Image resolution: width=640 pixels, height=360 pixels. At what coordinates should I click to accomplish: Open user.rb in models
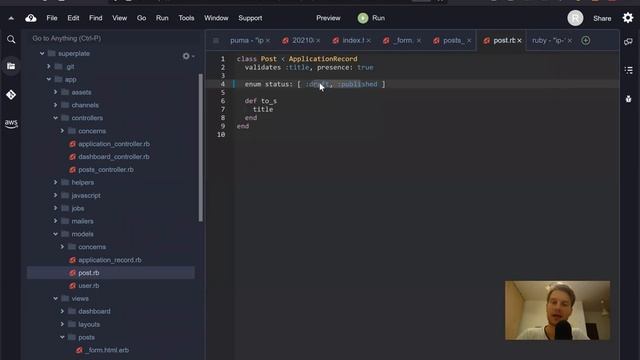click(x=89, y=286)
